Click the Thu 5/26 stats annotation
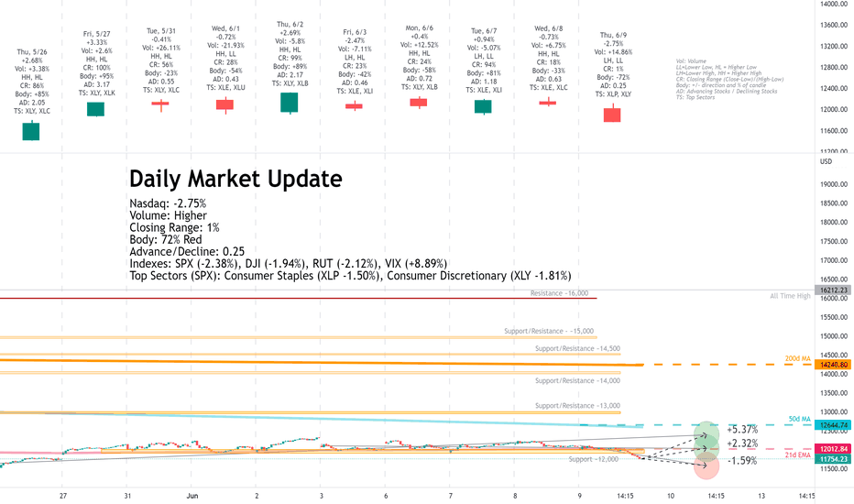This screenshot has height=504, width=854. [x=31, y=82]
